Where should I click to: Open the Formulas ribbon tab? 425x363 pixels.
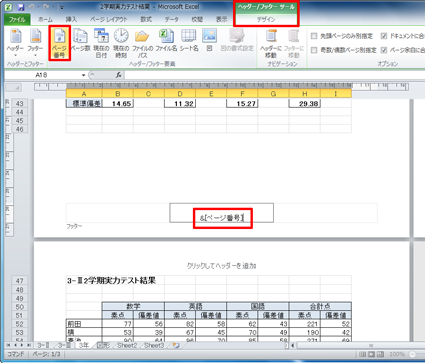pos(146,20)
